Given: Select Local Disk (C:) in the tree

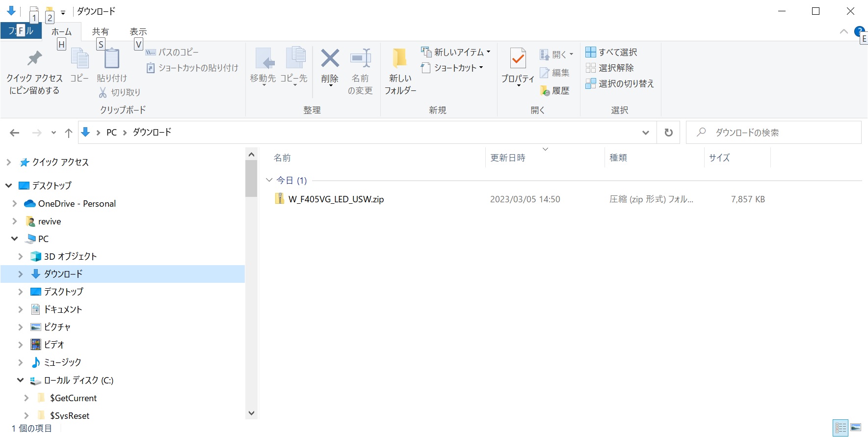Looking at the screenshot, I should pyautogui.click(x=79, y=381).
